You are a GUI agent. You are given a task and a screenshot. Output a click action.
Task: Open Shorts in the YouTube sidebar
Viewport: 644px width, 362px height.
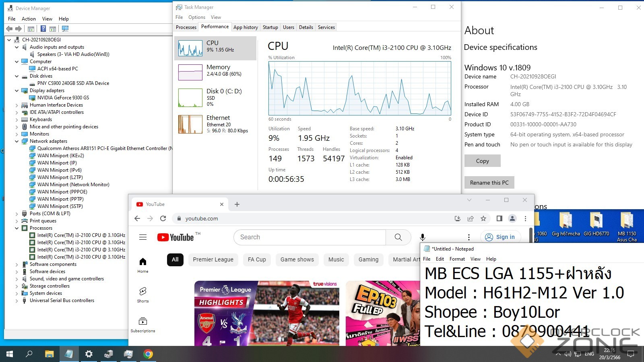coord(143,294)
